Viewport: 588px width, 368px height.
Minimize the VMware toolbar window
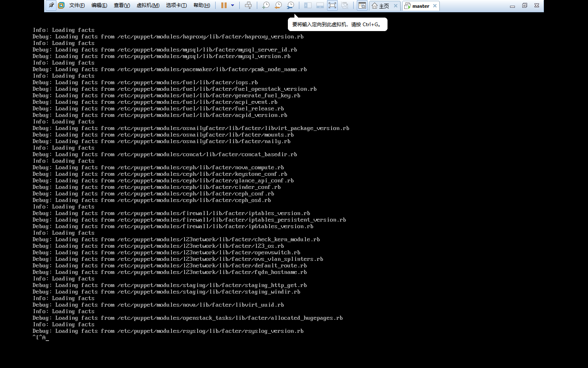pyautogui.click(x=512, y=6)
